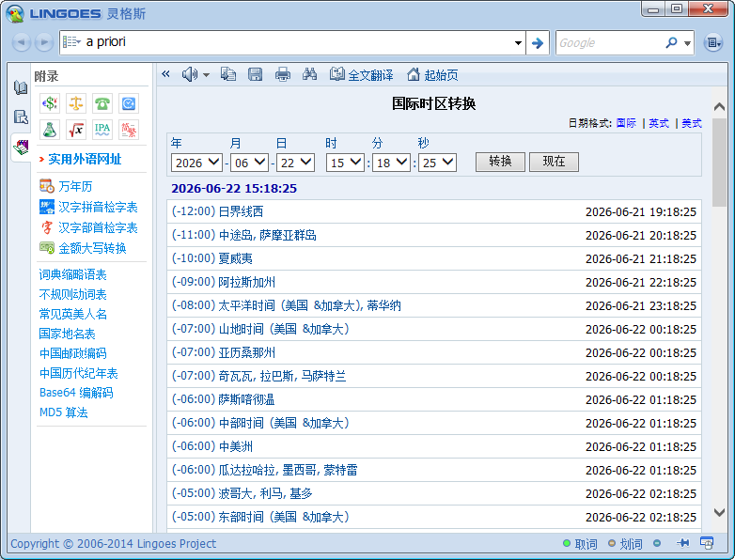This screenshot has width=735, height=560.
Task: Open 国家地名表 link
Action: pyautogui.click(x=67, y=334)
